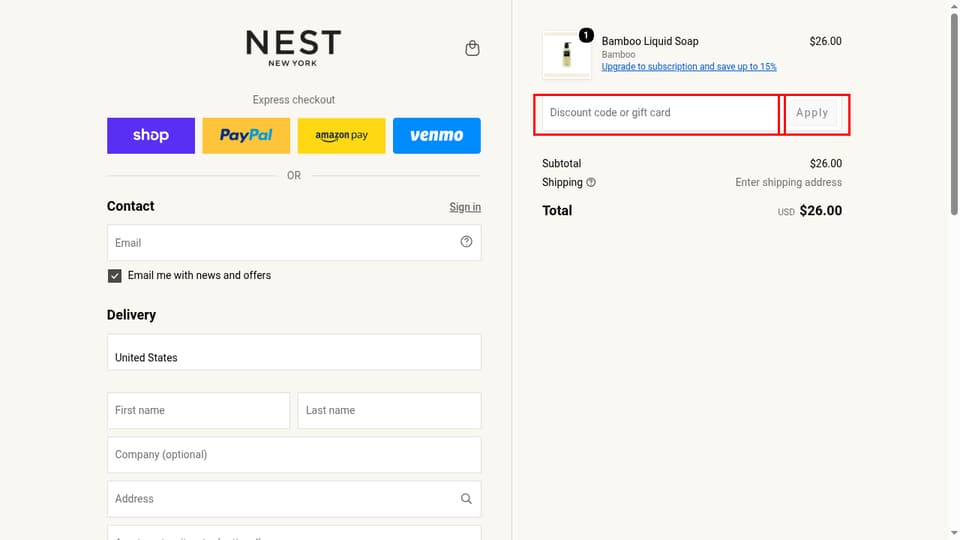The width and height of the screenshot is (960, 540).
Task: Choose Venmo express checkout
Action: [x=437, y=135]
